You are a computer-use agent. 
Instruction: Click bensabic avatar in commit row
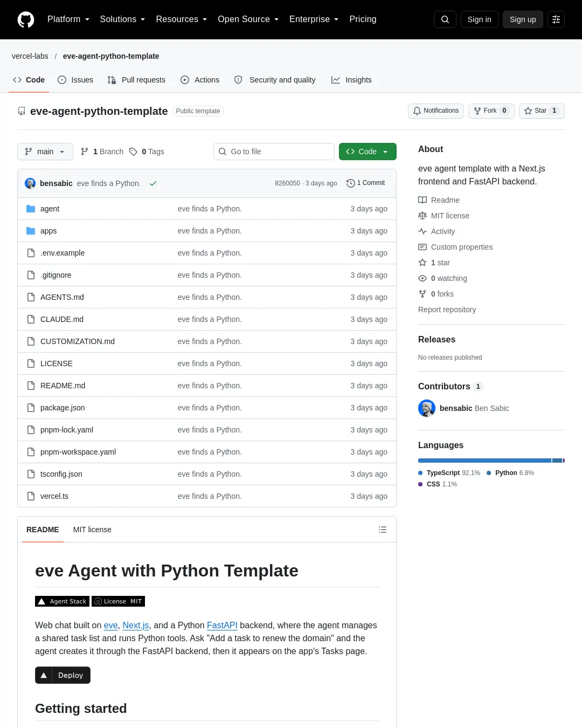click(x=30, y=183)
